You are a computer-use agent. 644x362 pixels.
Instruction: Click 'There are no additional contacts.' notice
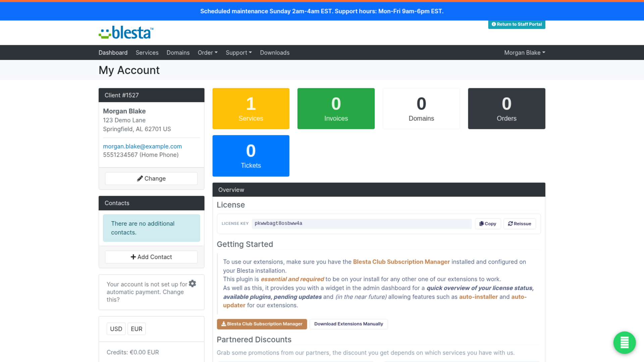[151, 228]
